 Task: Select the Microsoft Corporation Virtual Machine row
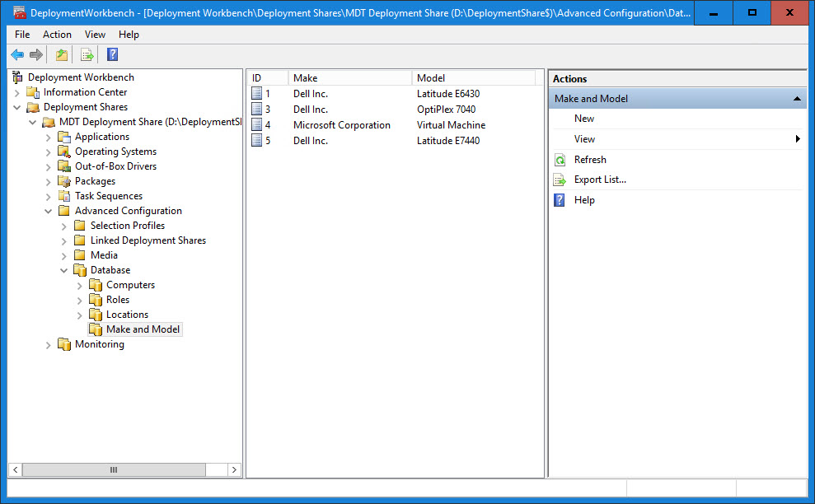tap(341, 125)
